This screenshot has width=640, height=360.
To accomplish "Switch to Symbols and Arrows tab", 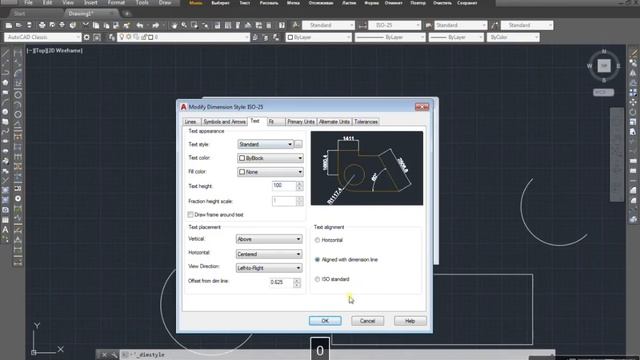I will [x=224, y=122].
